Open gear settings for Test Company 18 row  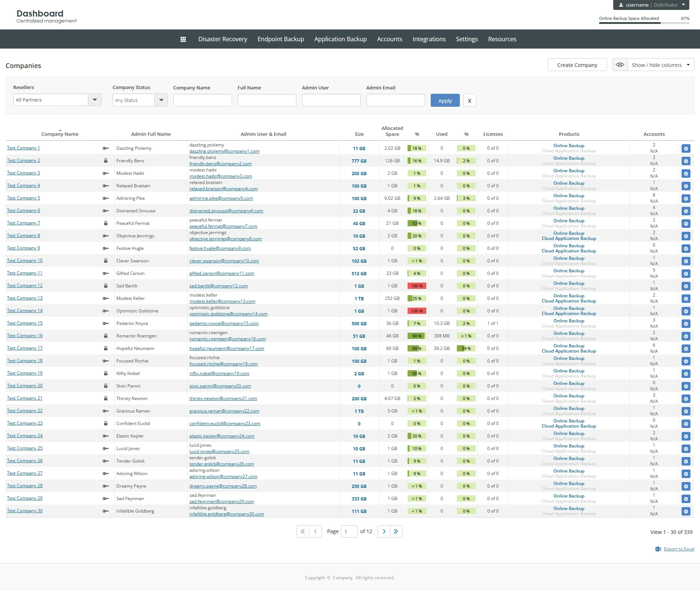[x=686, y=361]
